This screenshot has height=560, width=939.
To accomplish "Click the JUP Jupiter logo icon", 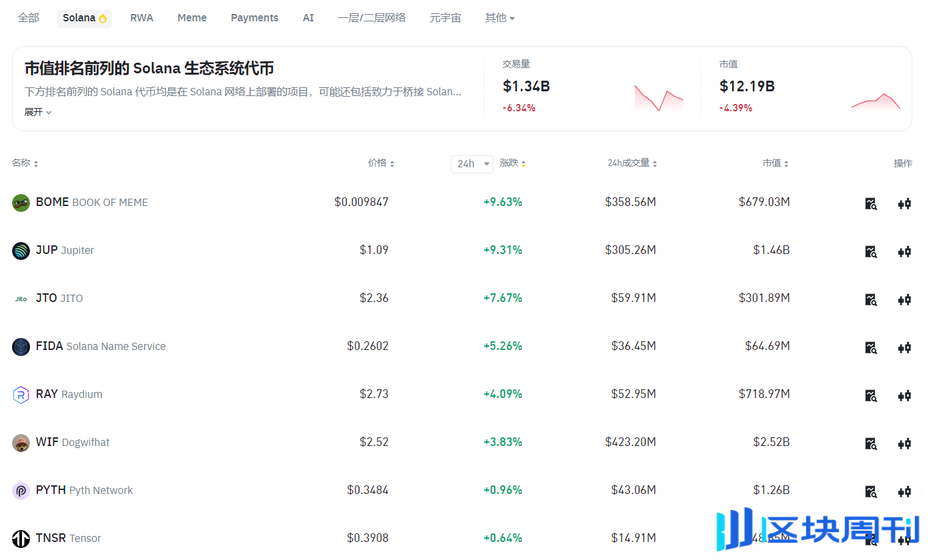I will [21, 250].
